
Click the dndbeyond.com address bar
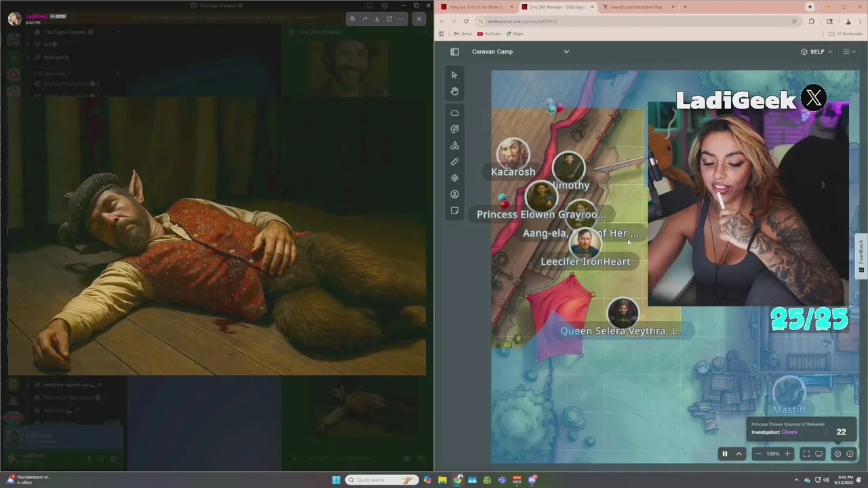[x=637, y=21]
